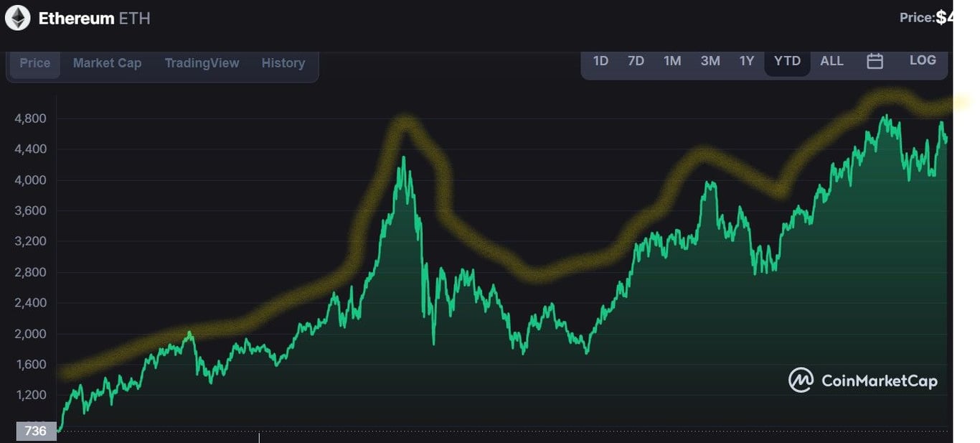Click the 2,800 y-axis label
Viewport: 980px width, 443px height.
pos(30,272)
